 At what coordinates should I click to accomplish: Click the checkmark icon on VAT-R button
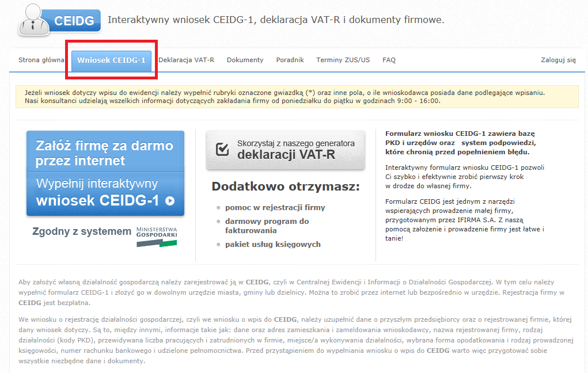click(x=222, y=149)
